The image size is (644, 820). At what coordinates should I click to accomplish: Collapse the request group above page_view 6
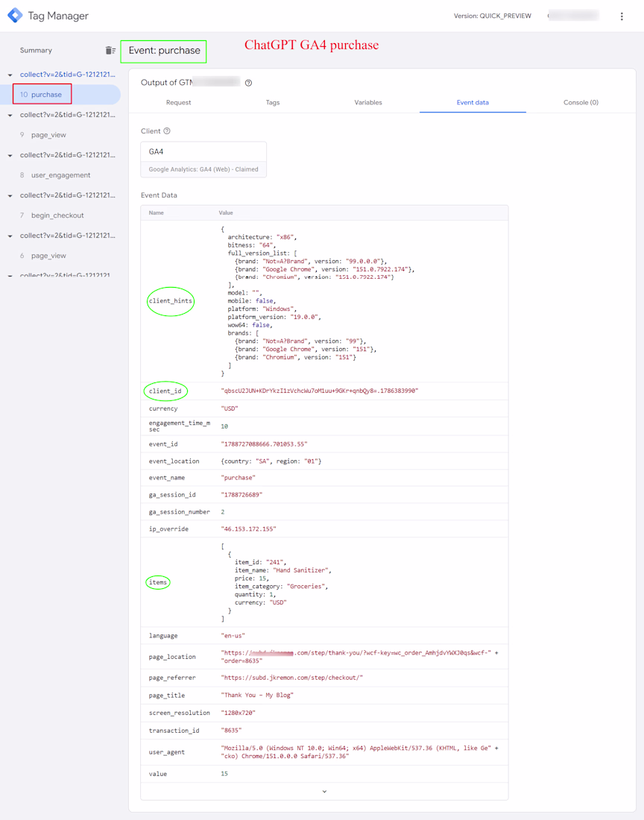[10, 236]
